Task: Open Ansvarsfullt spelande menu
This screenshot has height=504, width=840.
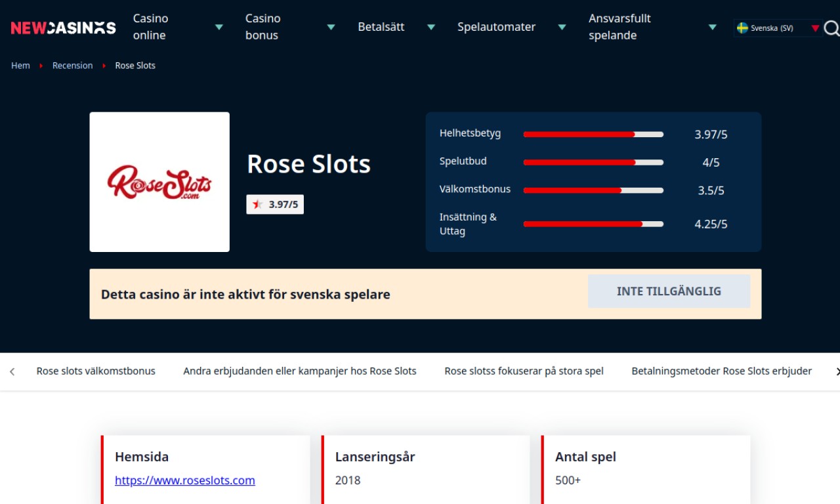Action: pyautogui.click(x=619, y=27)
